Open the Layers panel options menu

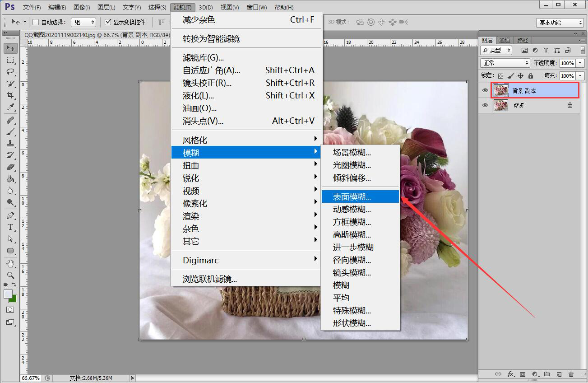(x=581, y=40)
